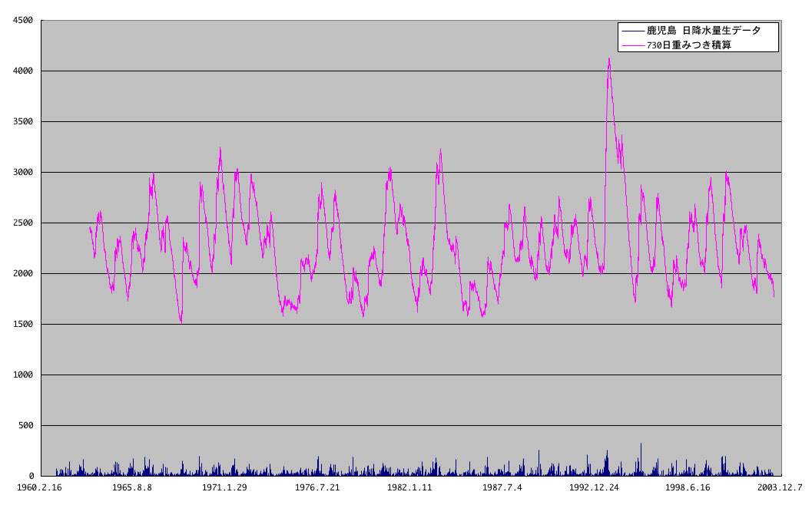The height and width of the screenshot is (505, 812).
Task: Select the 1500 y-axis label
Action: point(22,325)
